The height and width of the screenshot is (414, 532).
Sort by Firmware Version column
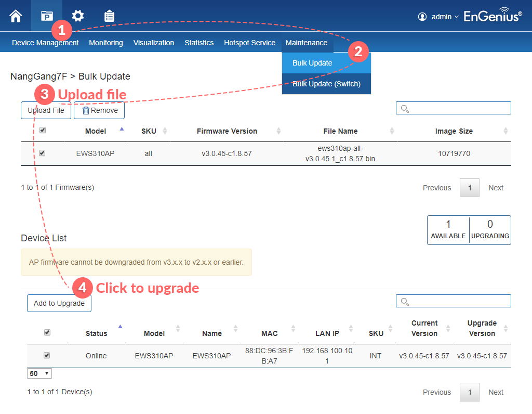tap(227, 131)
